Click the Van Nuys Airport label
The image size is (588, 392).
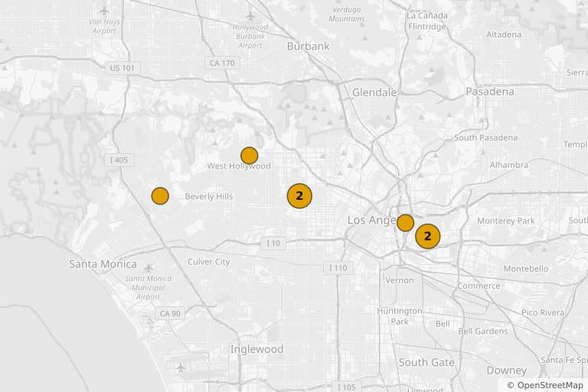pyautogui.click(x=104, y=27)
